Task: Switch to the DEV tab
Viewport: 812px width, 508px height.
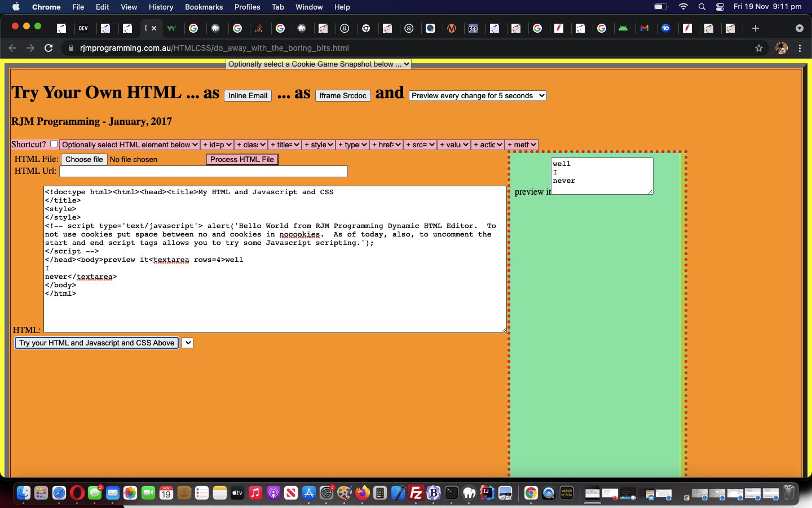Action: tap(83, 28)
